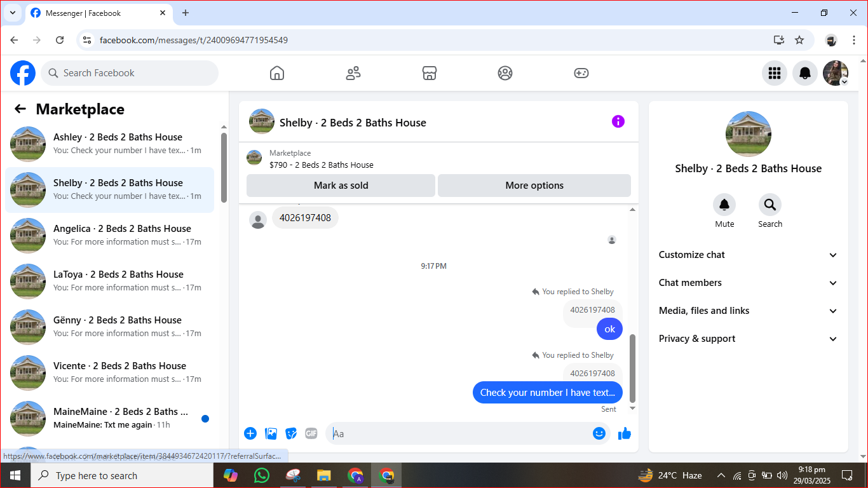
Task: Open the Facebook notifications bell
Action: (x=805, y=73)
